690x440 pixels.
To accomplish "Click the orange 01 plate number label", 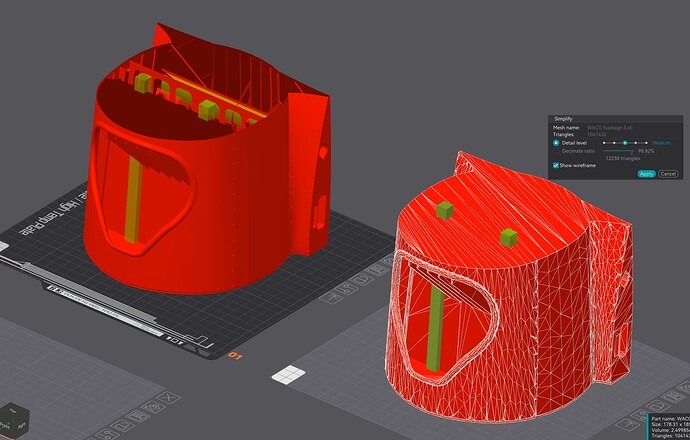I will [235, 356].
